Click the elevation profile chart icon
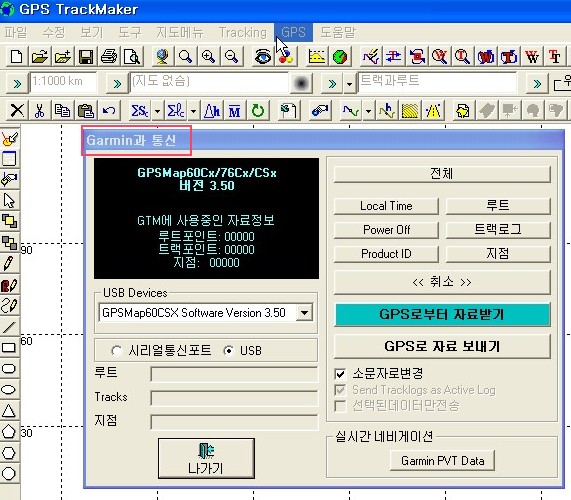571x500 pixels. click(316, 57)
